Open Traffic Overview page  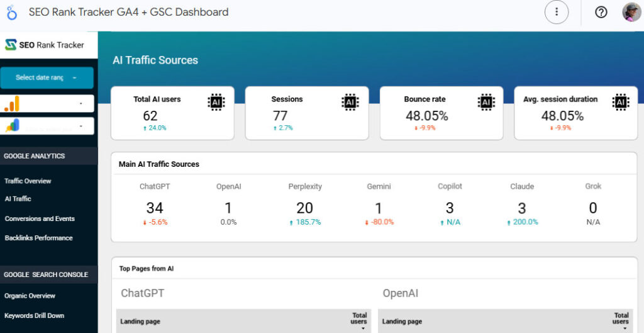click(x=28, y=181)
